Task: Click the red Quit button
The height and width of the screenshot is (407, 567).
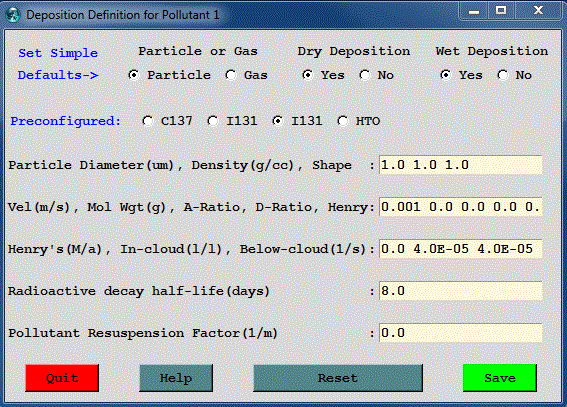Action: (62, 378)
